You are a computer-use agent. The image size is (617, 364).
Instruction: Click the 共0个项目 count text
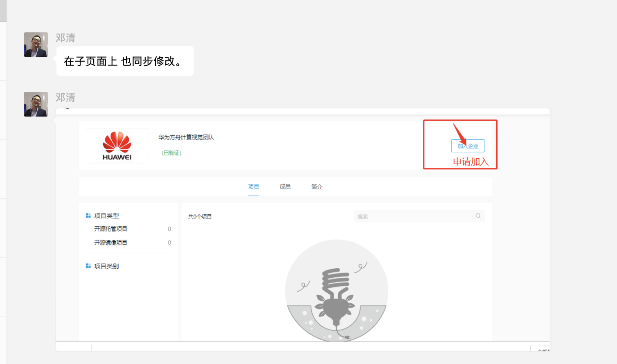pos(200,216)
